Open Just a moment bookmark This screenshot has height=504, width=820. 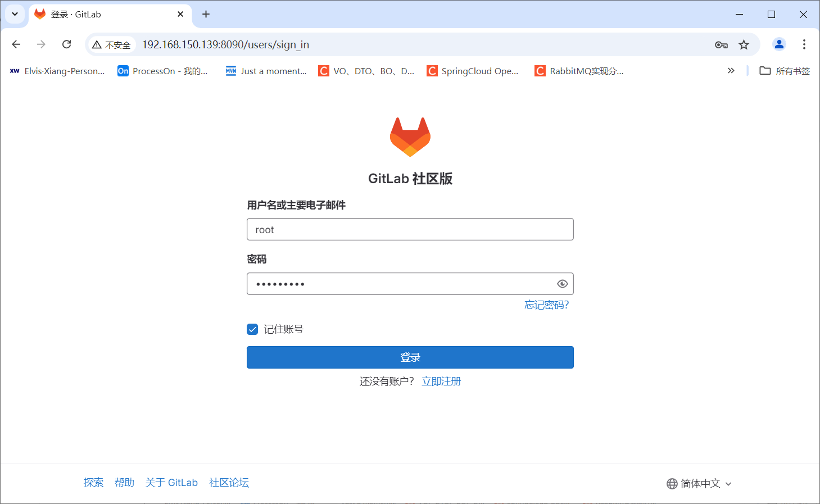(x=266, y=71)
